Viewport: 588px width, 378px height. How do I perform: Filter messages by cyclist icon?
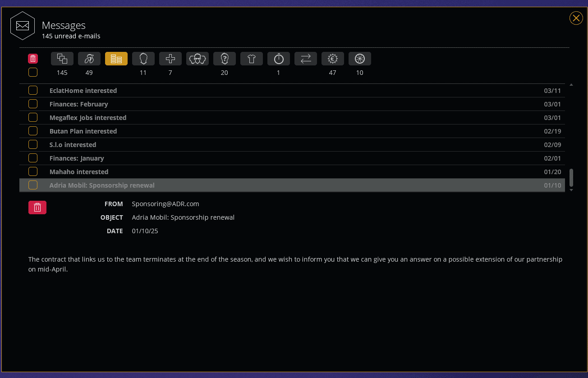(89, 59)
